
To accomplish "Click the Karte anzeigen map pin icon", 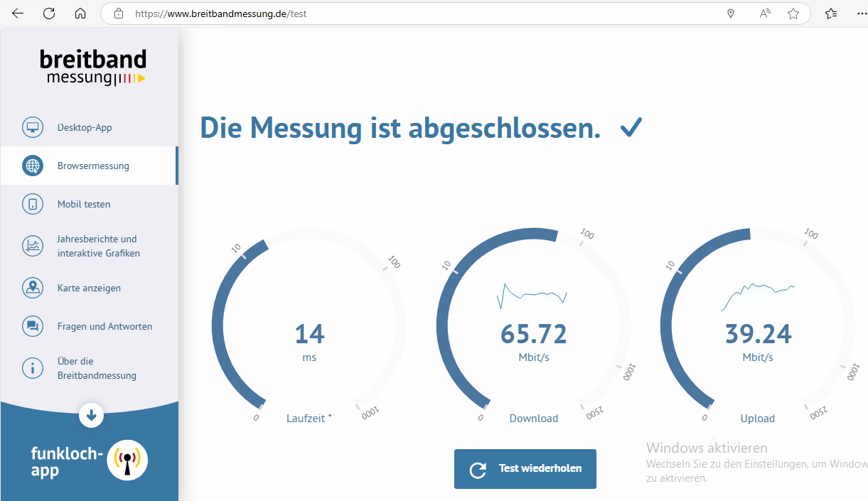I will point(33,288).
